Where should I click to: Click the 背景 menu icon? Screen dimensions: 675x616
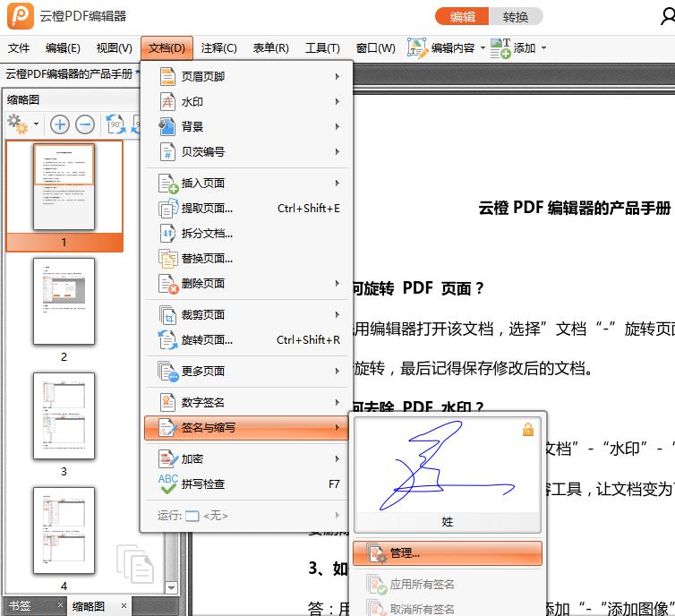tap(167, 126)
